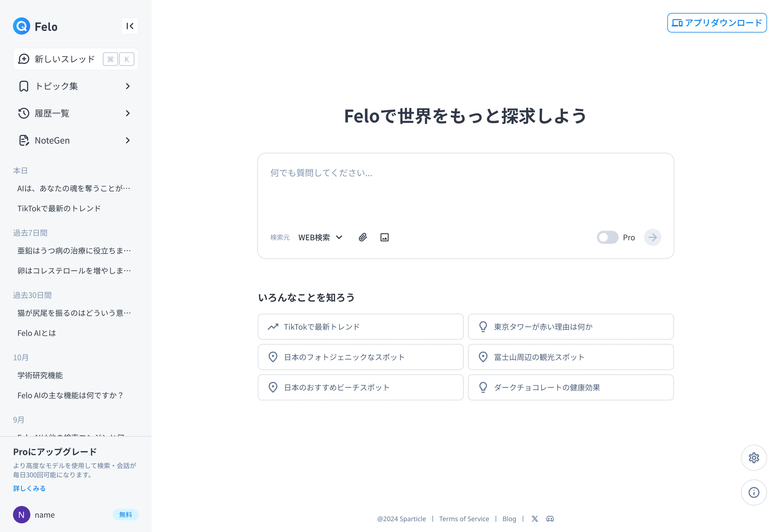This screenshot has width=780, height=532.
Task: Open Felo's Discord community
Action: 550,519
